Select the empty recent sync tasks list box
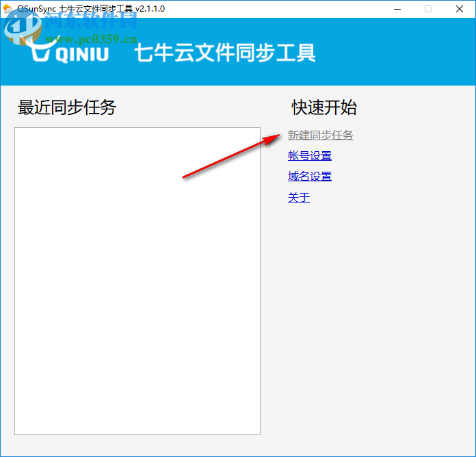The width and height of the screenshot is (476, 457). (x=137, y=281)
